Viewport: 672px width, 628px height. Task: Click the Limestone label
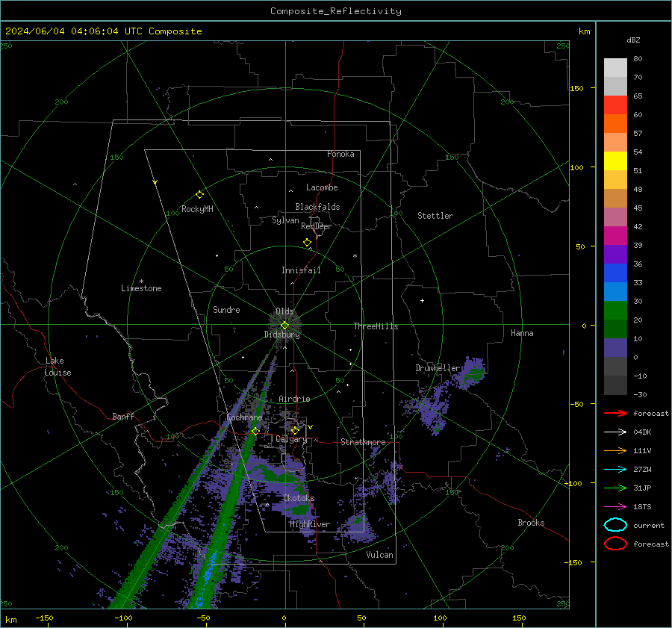(x=141, y=288)
